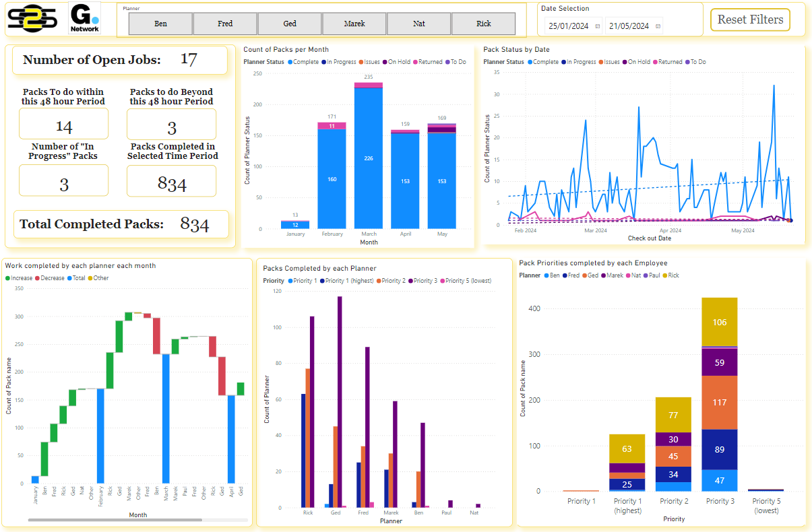Open calendar picker for end date 21/05/2024

[658, 26]
